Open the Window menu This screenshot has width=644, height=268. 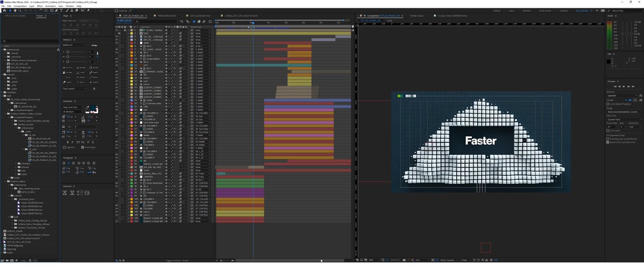click(x=70, y=6)
